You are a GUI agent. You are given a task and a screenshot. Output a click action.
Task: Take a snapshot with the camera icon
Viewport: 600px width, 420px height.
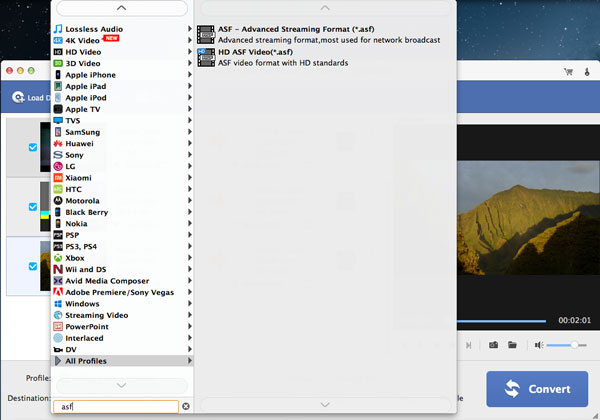(x=494, y=345)
